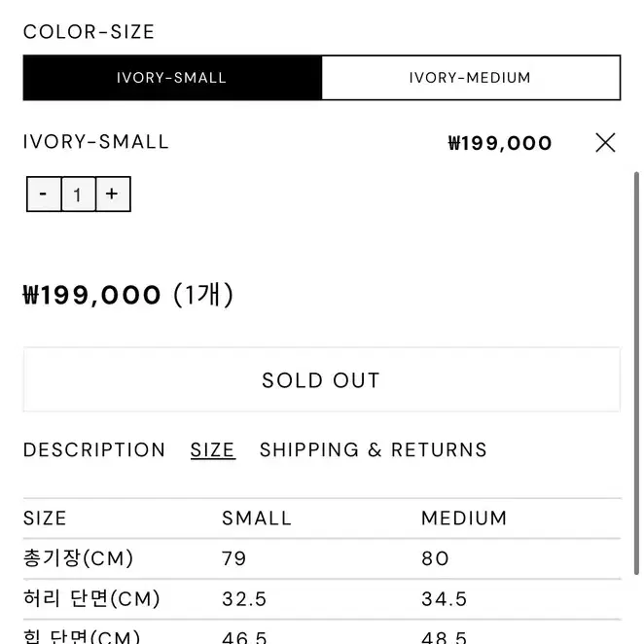Increase quantity with the plus button
The image size is (644, 644).
[x=113, y=195]
